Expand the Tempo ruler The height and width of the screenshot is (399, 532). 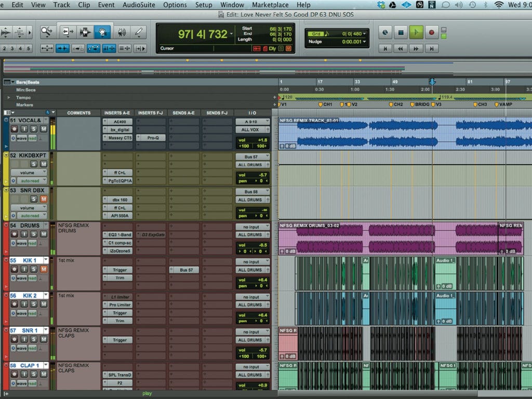click(9, 97)
